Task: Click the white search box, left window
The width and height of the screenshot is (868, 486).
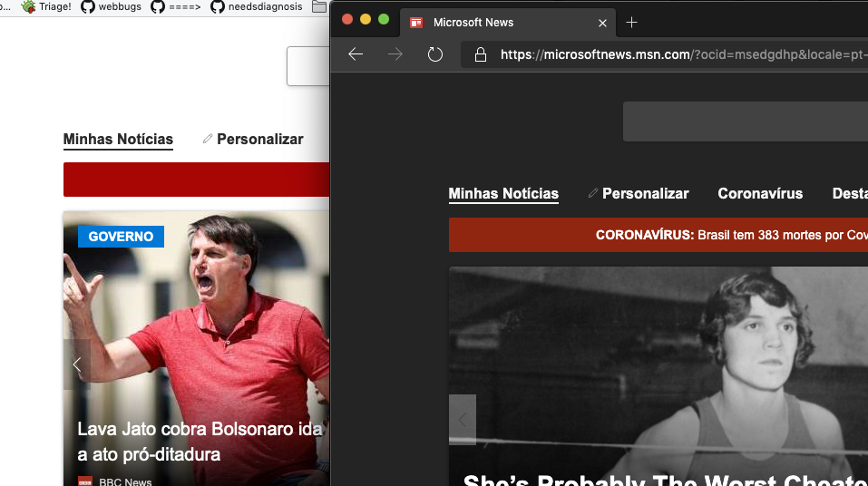Action: [307, 66]
